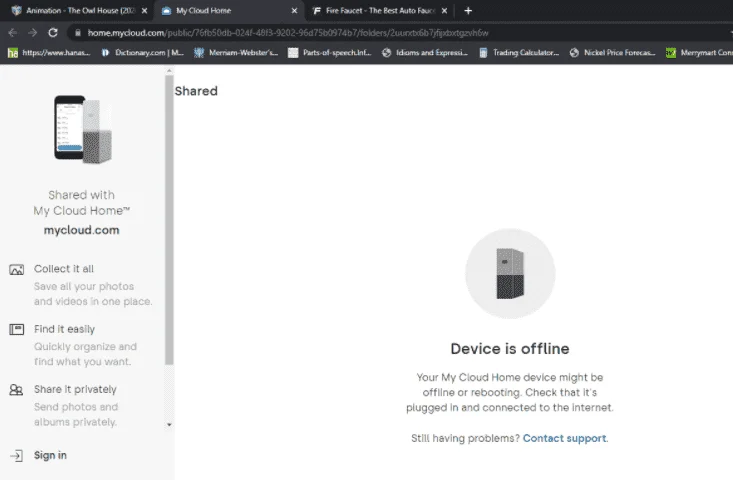Open the Trading Calculator bookmark
733x480 pixels.
coord(519,53)
